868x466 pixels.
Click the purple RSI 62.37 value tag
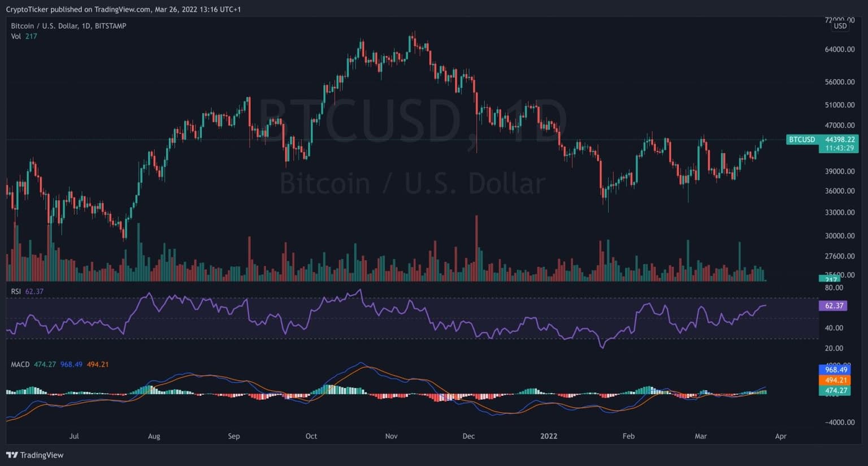click(834, 305)
